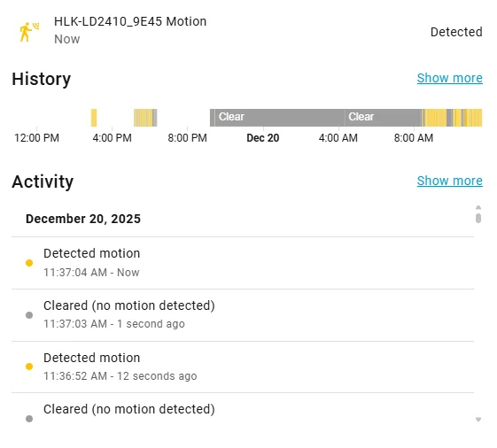Click the yellow detected segment after 8:00 AM
Viewport: 497px width, 448px height.
pos(436,118)
